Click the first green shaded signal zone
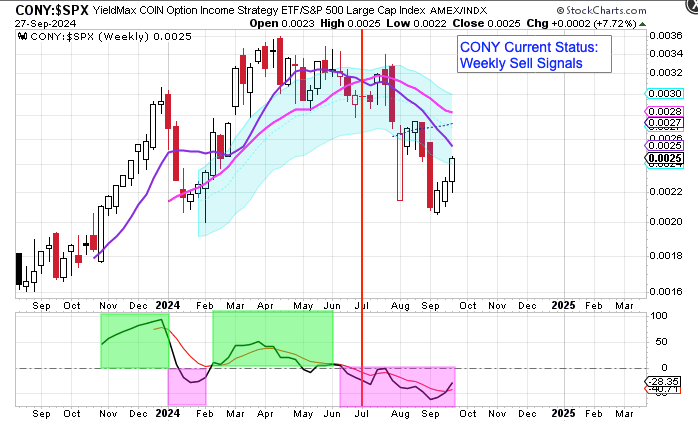Screen dimensions: 698x422 coord(133,340)
